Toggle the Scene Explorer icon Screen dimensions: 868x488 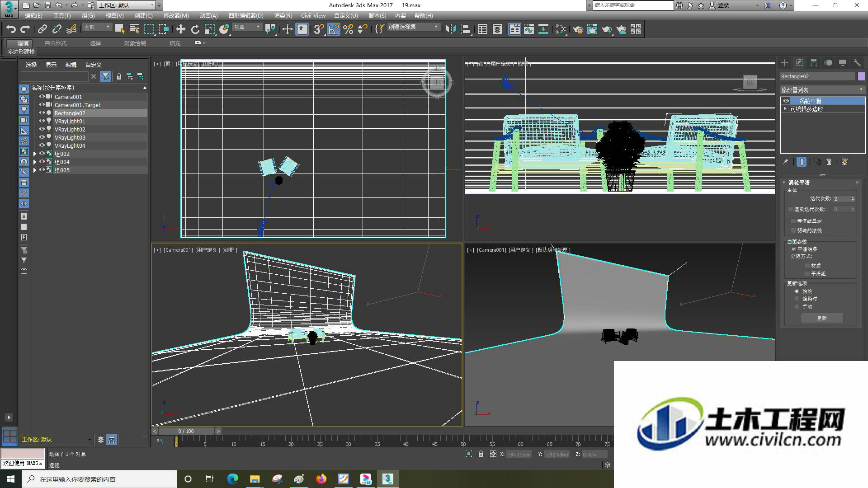[x=483, y=29]
